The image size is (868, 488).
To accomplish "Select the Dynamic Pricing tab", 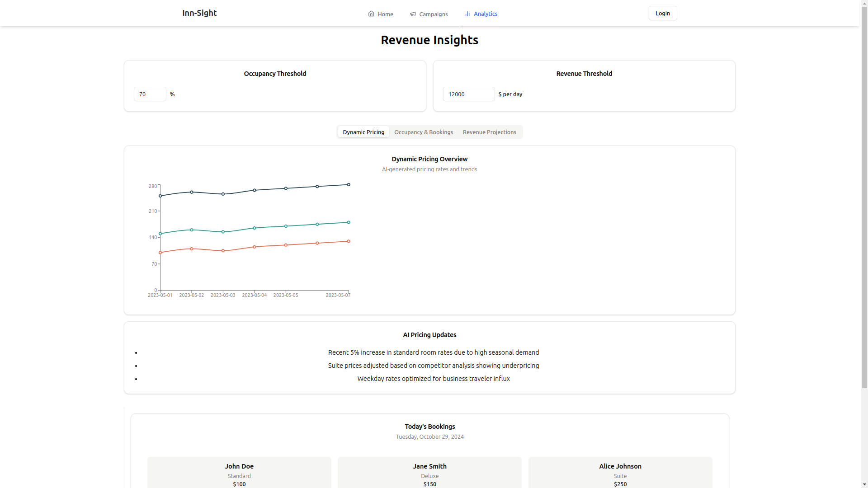I will coord(363,132).
